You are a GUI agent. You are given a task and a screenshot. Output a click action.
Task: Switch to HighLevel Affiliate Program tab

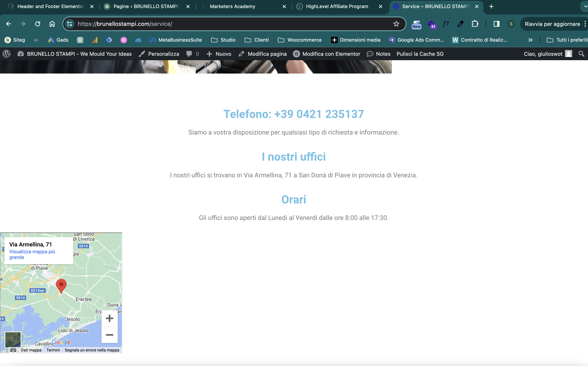point(337,6)
